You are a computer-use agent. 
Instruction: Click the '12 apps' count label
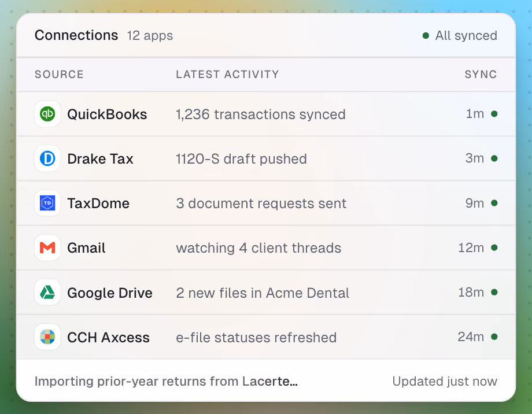pyautogui.click(x=150, y=36)
